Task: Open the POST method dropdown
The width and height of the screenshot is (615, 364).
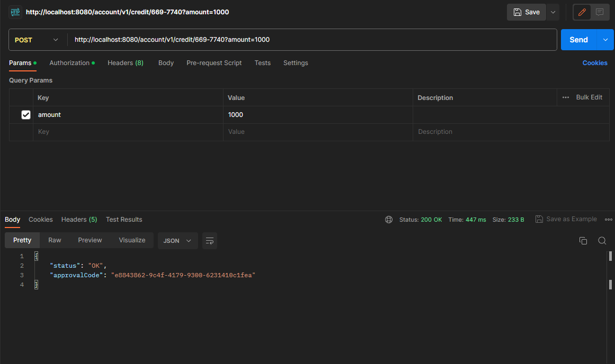Action: point(37,40)
